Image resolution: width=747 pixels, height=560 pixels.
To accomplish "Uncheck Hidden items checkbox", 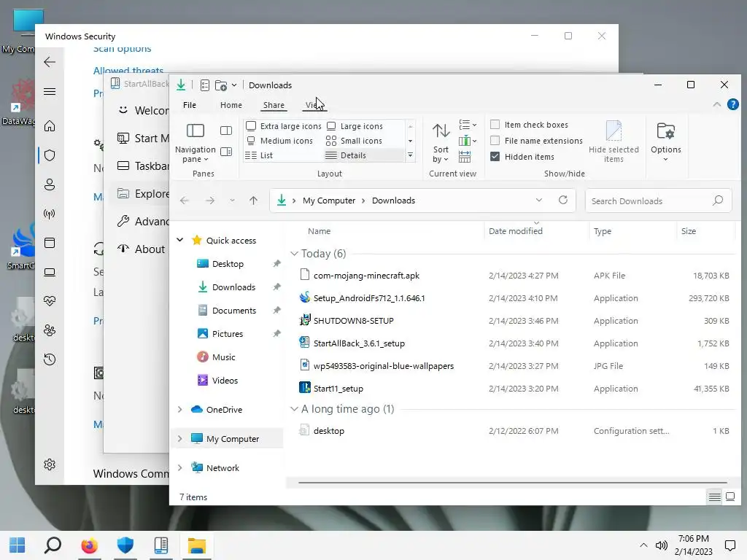I will pos(495,157).
